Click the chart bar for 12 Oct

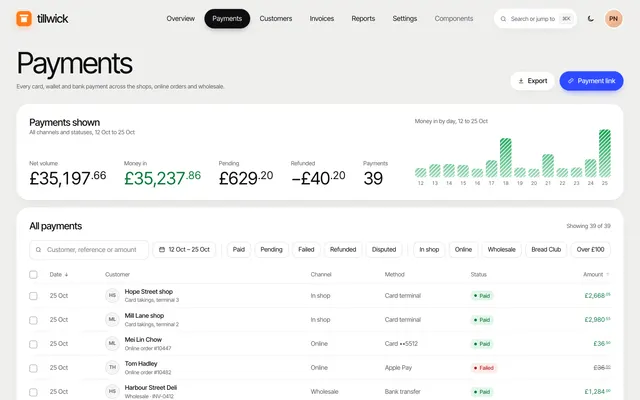point(421,172)
